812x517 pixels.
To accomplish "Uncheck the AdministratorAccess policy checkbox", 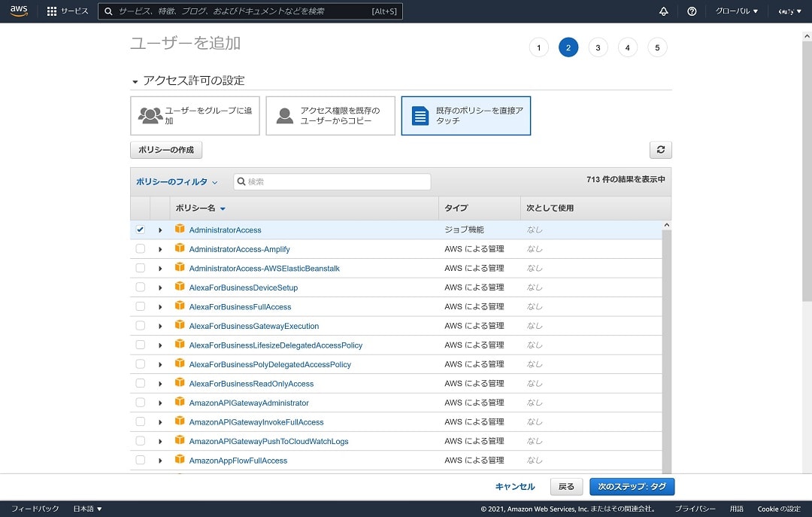I will click(x=141, y=230).
